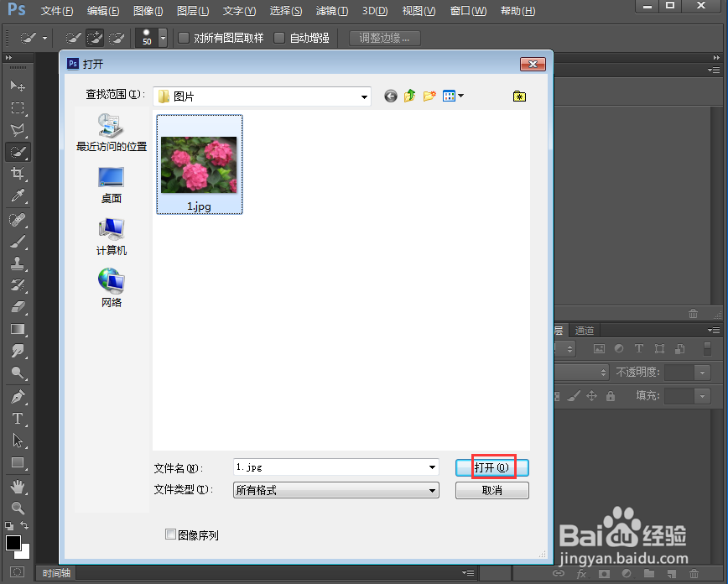This screenshot has width=728, height=584.
Task: Select the Smudge tool
Action: click(x=18, y=351)
